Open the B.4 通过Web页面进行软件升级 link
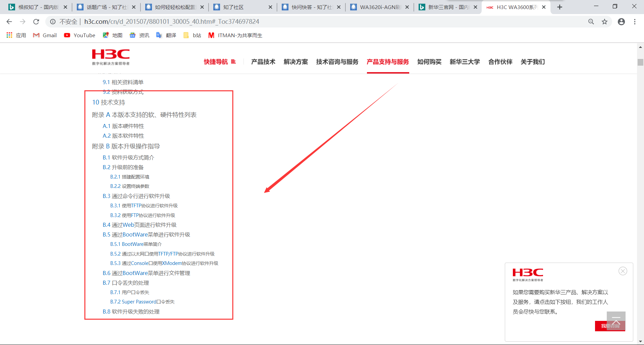This screenshot has width=644, height=345. click(x=140, y=225)
